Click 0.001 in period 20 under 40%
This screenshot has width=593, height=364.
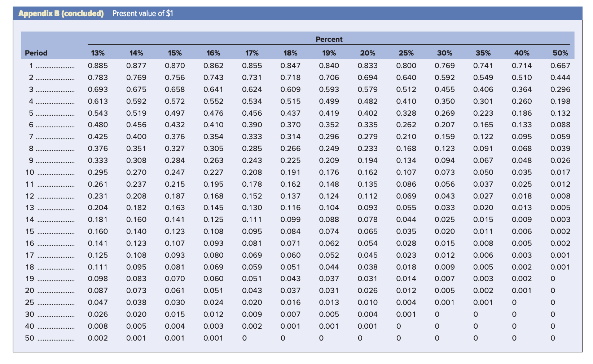point(522,290)
